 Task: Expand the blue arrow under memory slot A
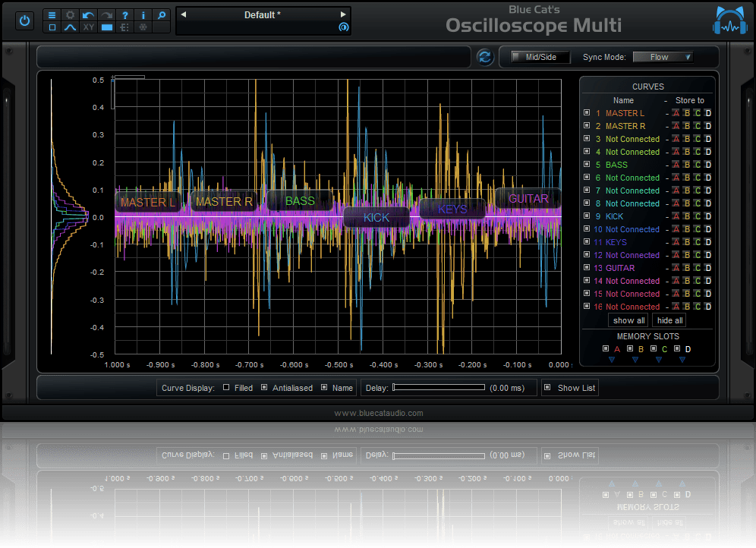click(x=611, y=361)
